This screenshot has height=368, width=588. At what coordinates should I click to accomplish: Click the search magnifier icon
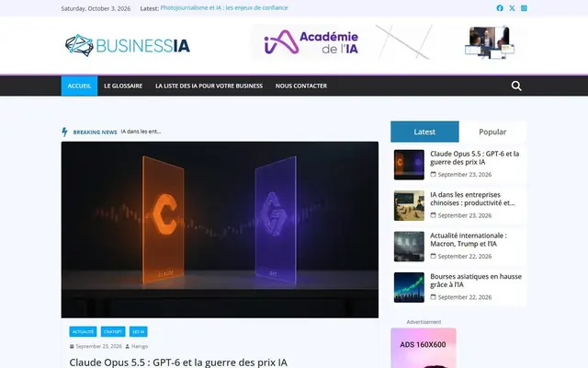click(x=516, y=86)
